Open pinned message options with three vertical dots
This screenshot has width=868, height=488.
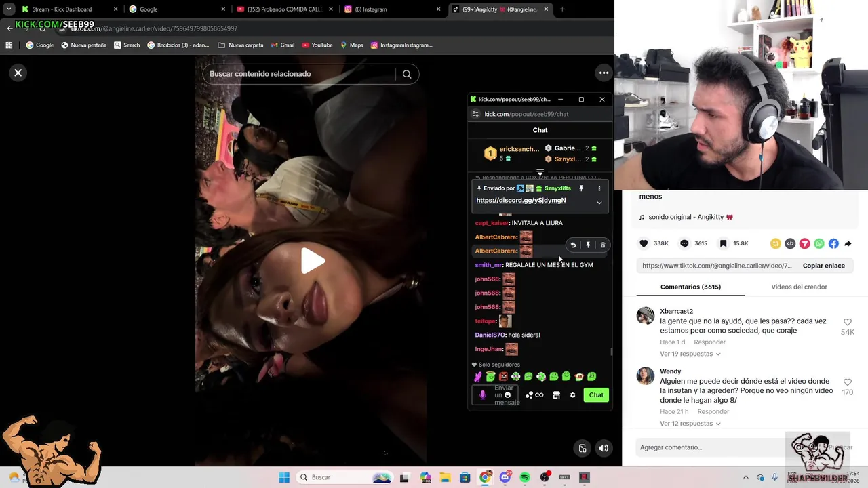599,188
